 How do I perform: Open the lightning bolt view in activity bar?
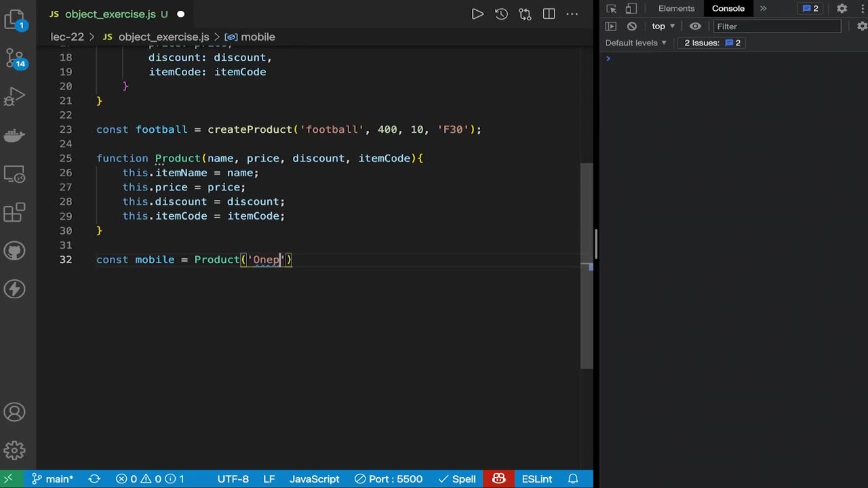(14, 289)
